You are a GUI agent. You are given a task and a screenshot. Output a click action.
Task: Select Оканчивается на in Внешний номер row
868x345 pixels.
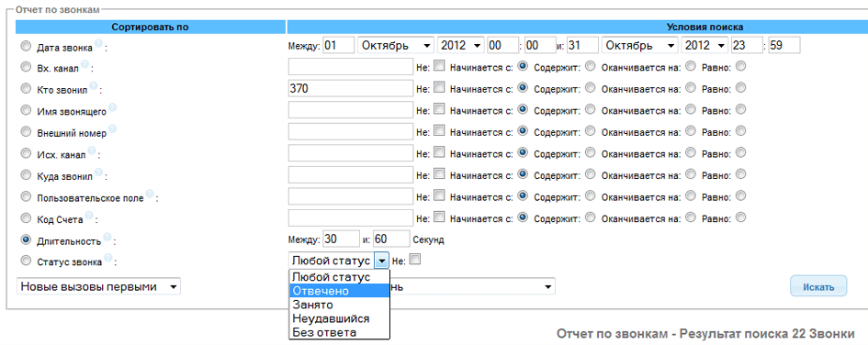691,130
